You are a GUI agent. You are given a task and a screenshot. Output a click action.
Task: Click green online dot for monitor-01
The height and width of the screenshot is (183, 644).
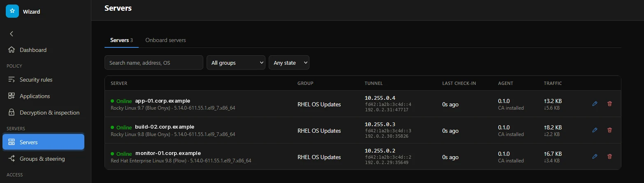coord(112,154)
